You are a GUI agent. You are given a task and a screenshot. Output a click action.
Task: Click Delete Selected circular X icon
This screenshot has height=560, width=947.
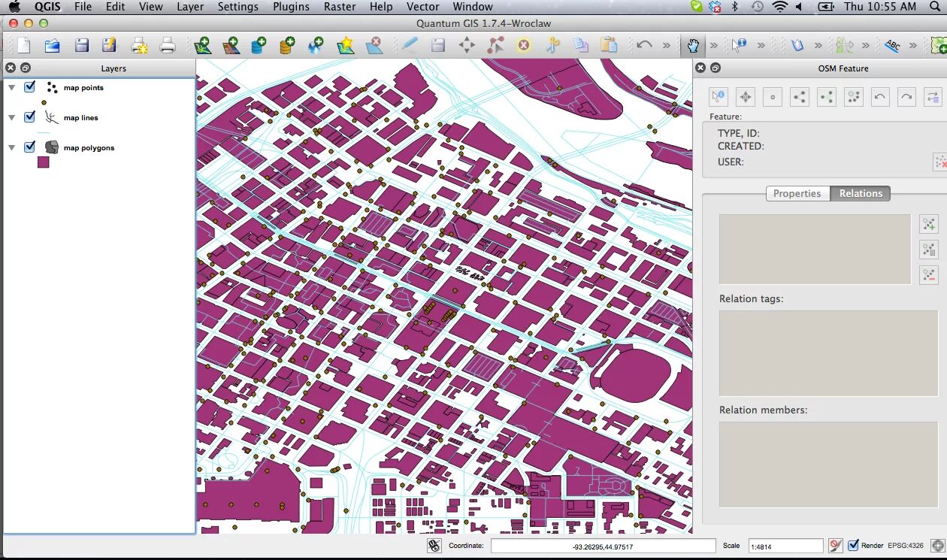click(x=524, y=45)
